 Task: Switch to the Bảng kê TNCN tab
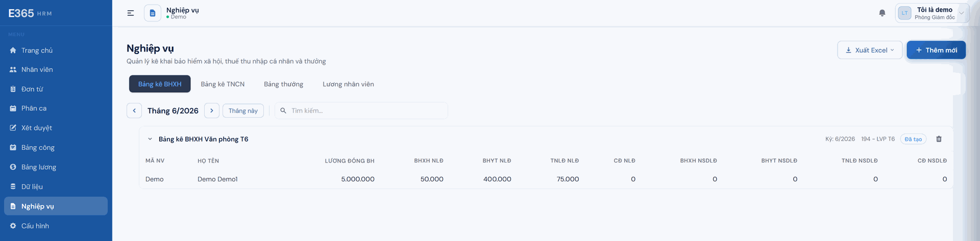223,84
